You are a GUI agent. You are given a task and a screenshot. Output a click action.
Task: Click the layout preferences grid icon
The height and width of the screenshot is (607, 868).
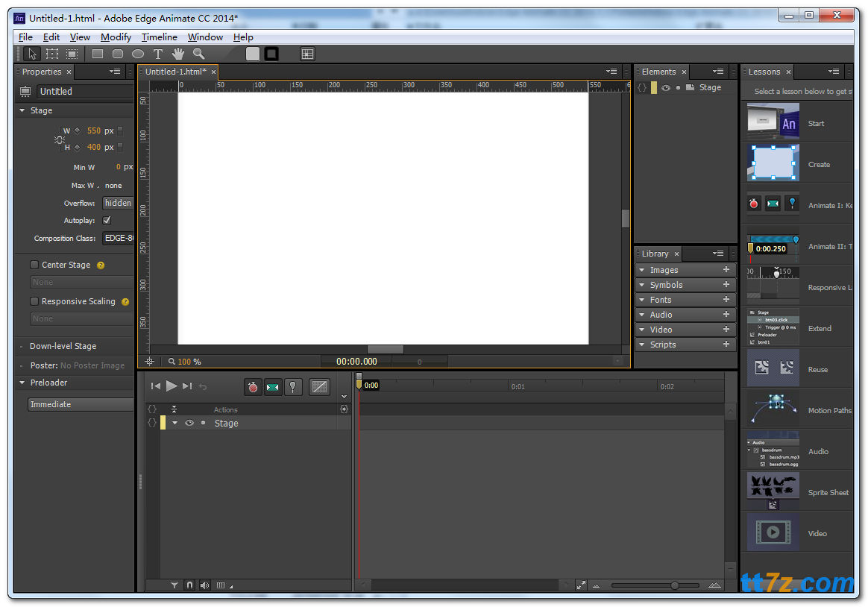pyautogui.click(x=307, y=54)
